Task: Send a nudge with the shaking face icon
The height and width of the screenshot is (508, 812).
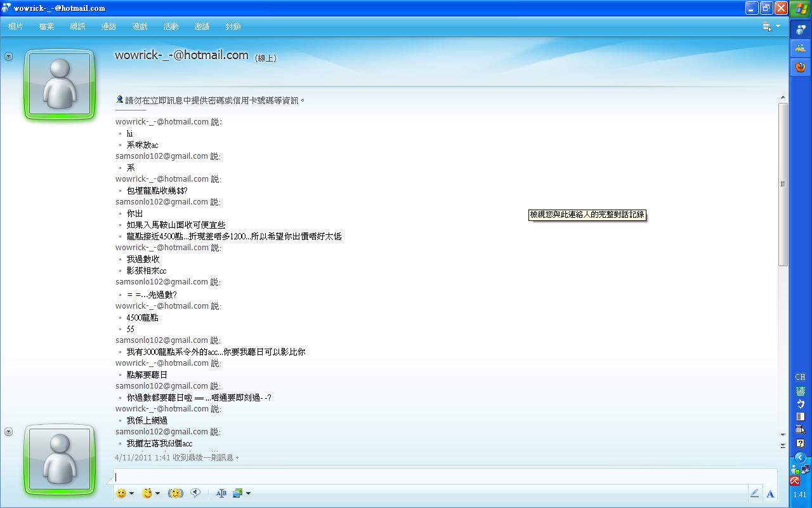Action: [176, 493]
